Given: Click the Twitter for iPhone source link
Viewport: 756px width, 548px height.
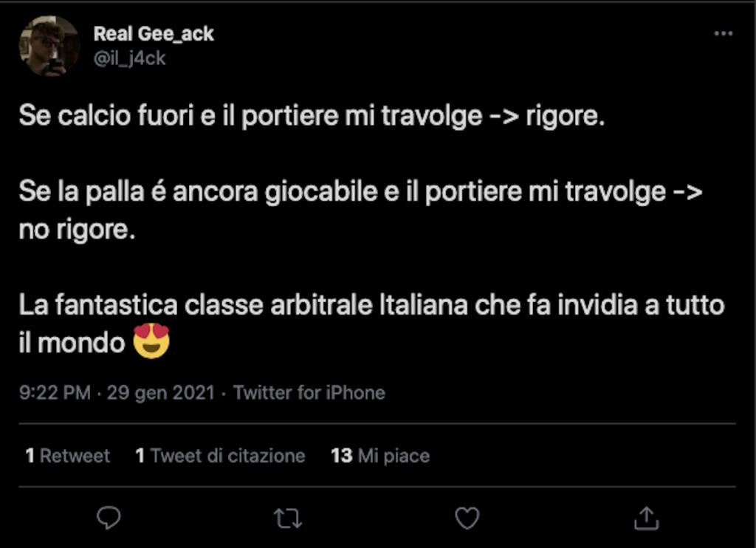Looking at the screenshot, I should point(309,392).
